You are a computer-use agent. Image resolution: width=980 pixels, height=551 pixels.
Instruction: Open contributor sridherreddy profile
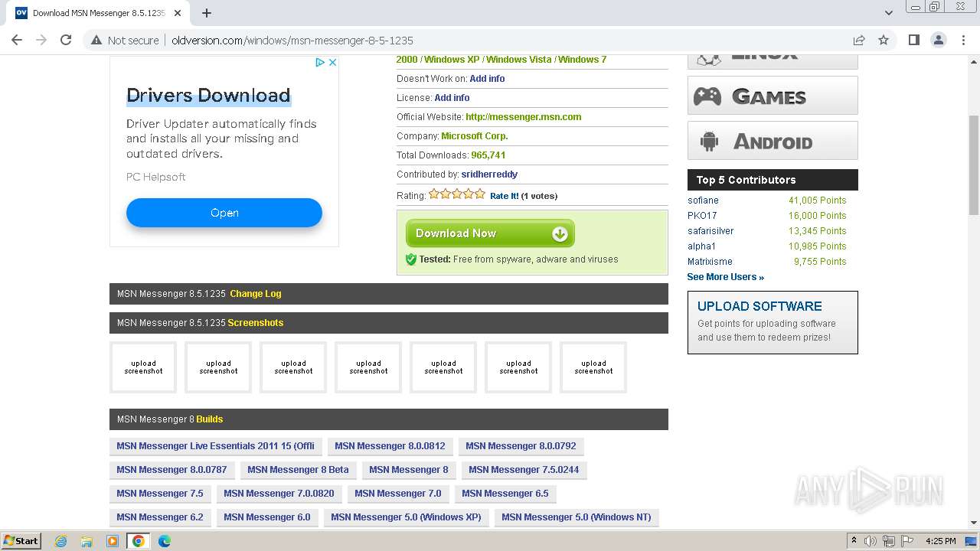click(489, 174)
